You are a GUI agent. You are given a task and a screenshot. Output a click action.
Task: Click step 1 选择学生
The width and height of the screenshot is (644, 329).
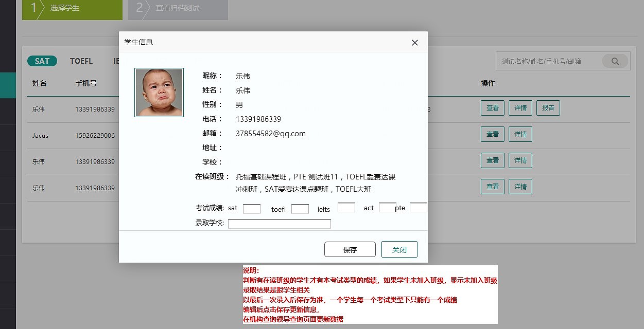coord(72,8)
